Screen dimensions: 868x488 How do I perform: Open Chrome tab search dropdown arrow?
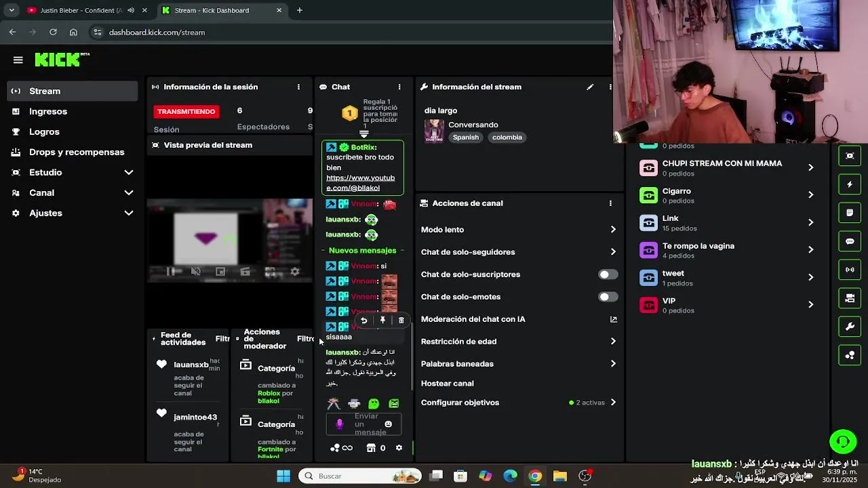[x=12, y=10]
